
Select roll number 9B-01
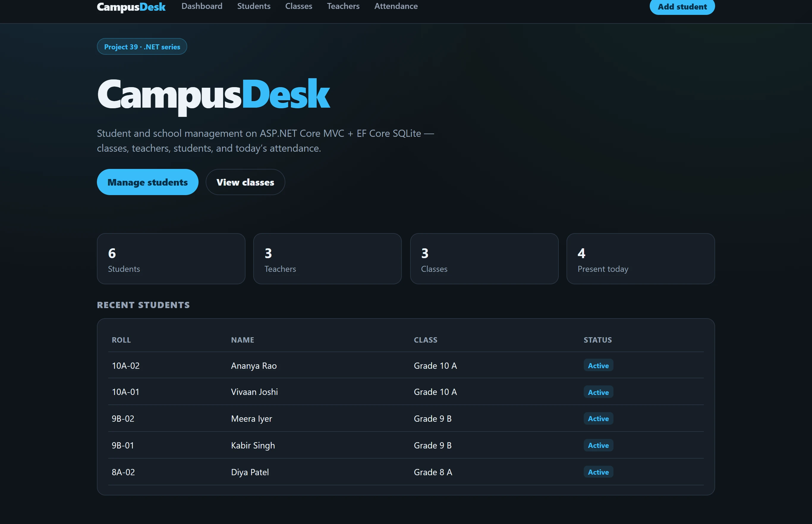pyautogui.click(x=123, y=445)
